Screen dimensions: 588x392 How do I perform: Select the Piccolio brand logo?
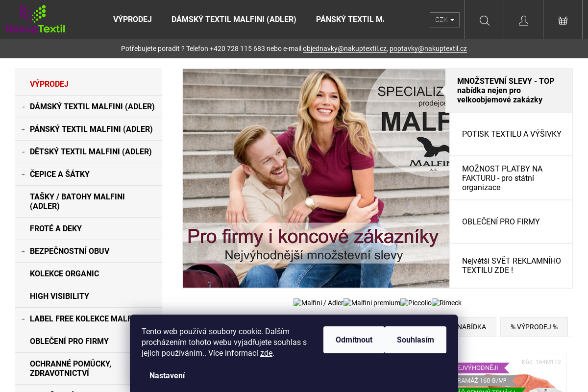point(416,303)
